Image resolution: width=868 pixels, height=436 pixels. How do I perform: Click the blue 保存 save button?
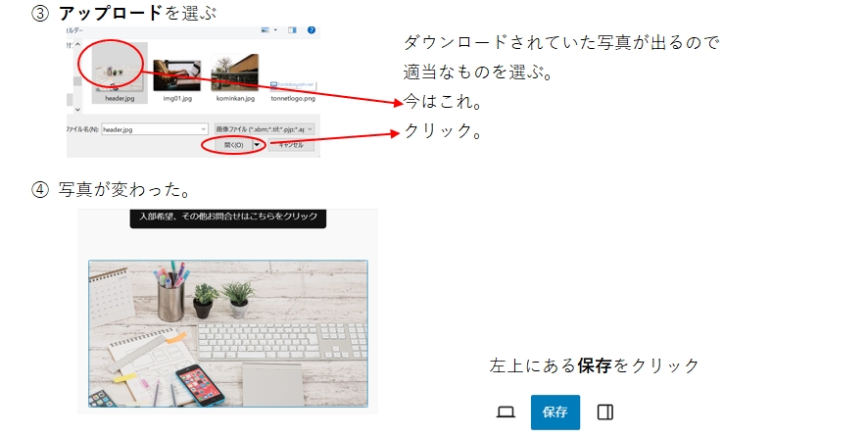pos(555,412)
